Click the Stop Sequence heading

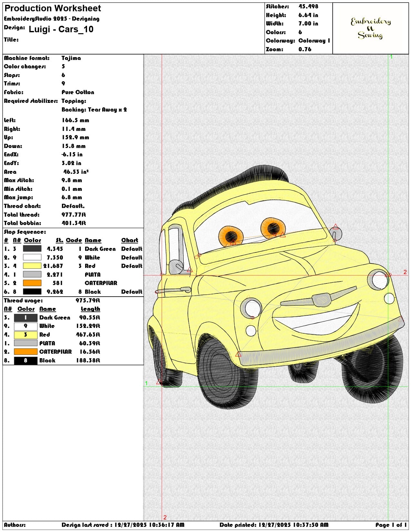click(x=25, y=232)
